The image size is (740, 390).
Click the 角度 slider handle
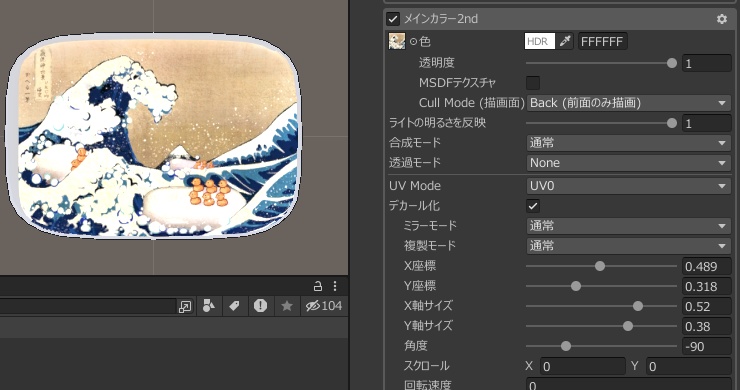(x=566, y=347)
